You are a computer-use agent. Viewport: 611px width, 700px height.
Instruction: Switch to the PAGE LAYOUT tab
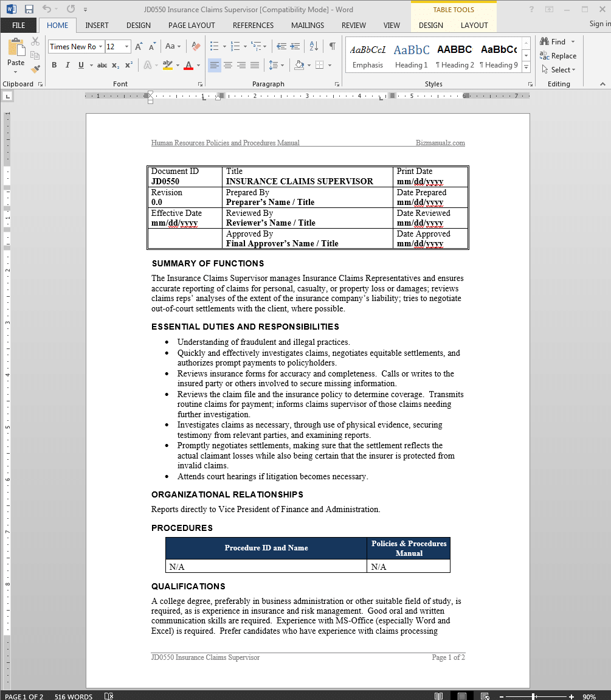[192, 26]
